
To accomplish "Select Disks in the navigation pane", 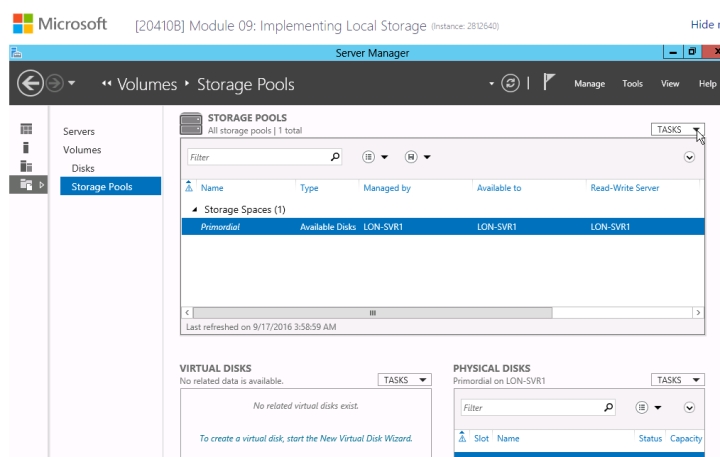I will [x=83, y=168].
